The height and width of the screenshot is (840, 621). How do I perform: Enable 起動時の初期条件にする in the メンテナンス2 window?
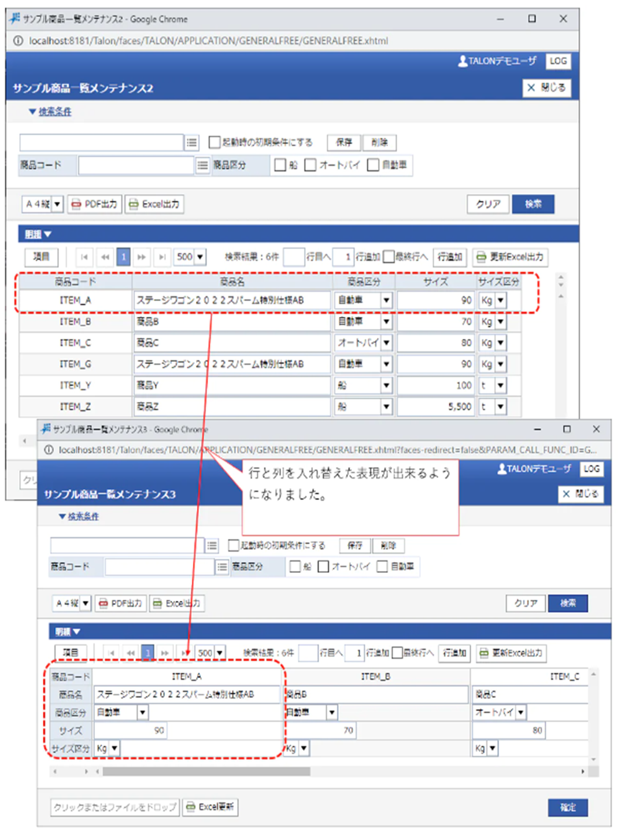(215, 142)
